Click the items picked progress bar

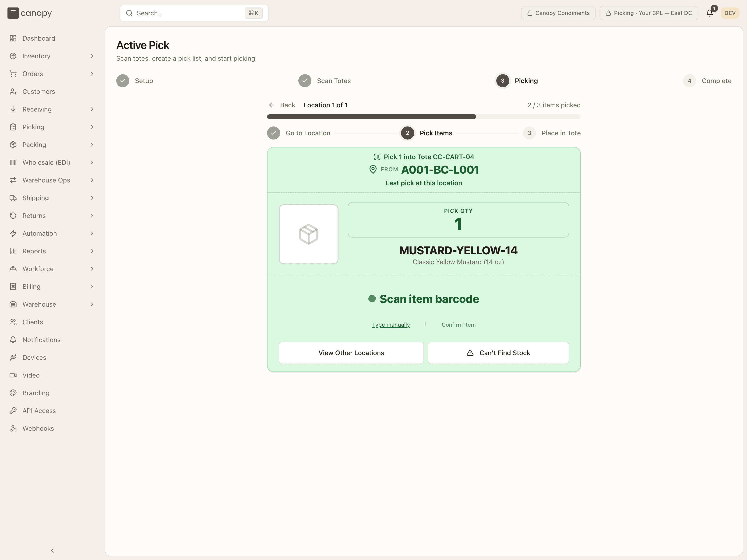(424, 117)
